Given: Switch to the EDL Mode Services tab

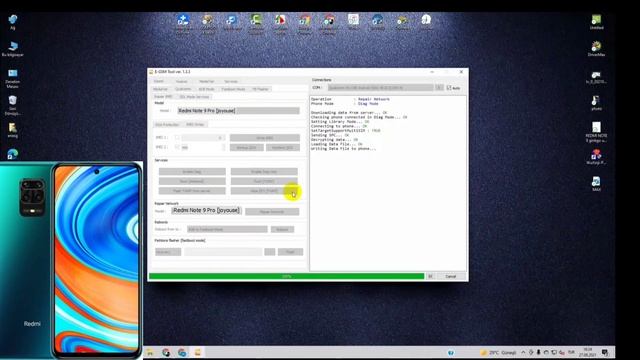Looking at the screenshot, I should click(x=195, y=97).
